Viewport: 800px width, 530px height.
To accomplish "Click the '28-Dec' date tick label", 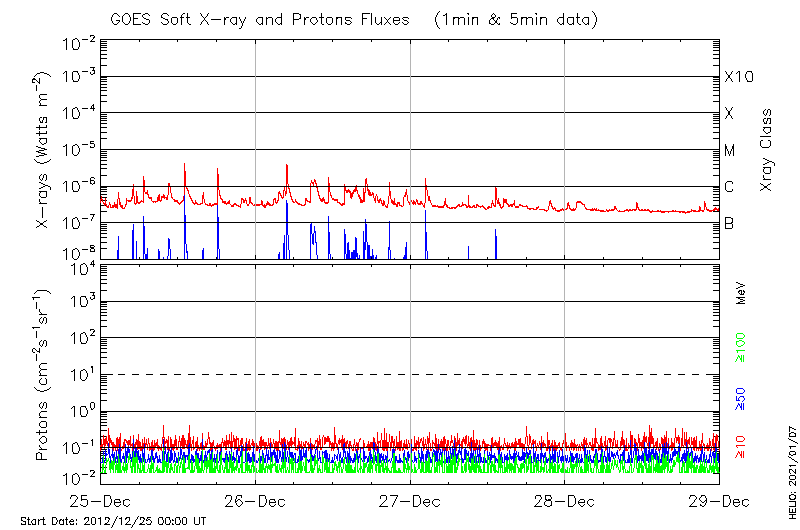I will click(564, 500).
